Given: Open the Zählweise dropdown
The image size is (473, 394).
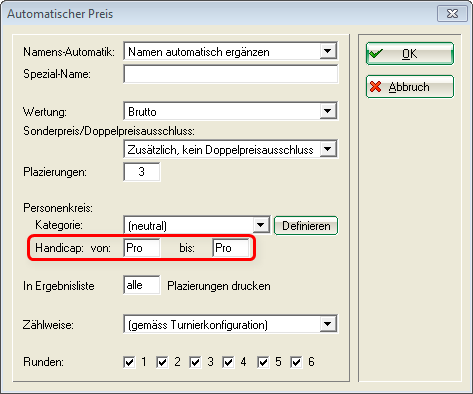Looking at the screenshot, I should click(x=328, y=324).
